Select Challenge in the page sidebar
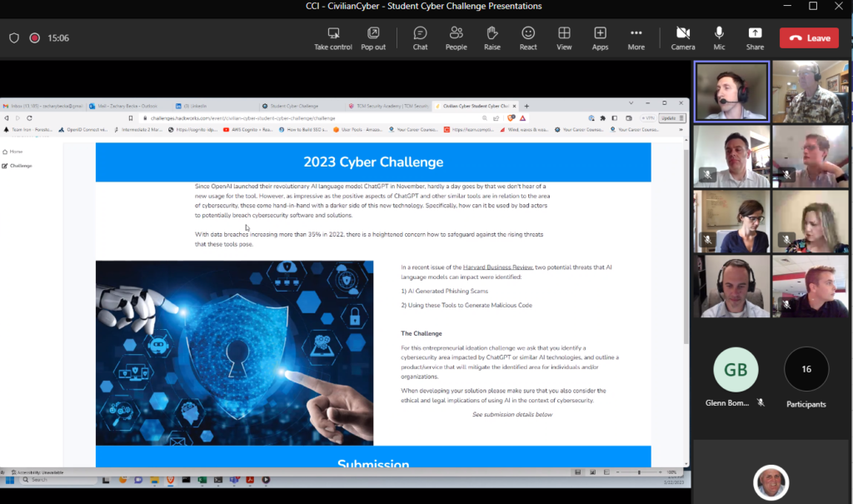The height and width of the screenshot is (504, 853). click(x=17, y=166)
